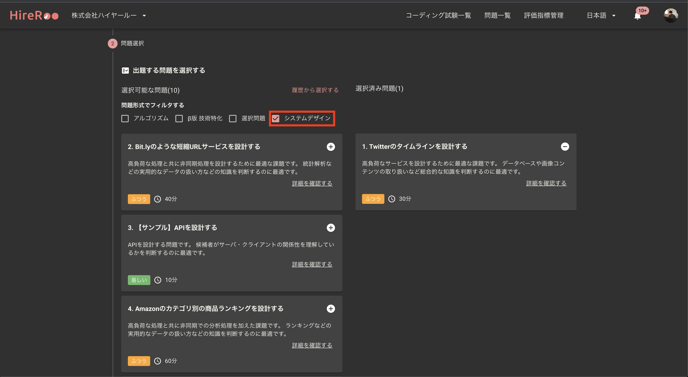
Task: Click the title 2. Bit.lyのような短縮URLサービスを設計する
Action: (x=194, y=147)
